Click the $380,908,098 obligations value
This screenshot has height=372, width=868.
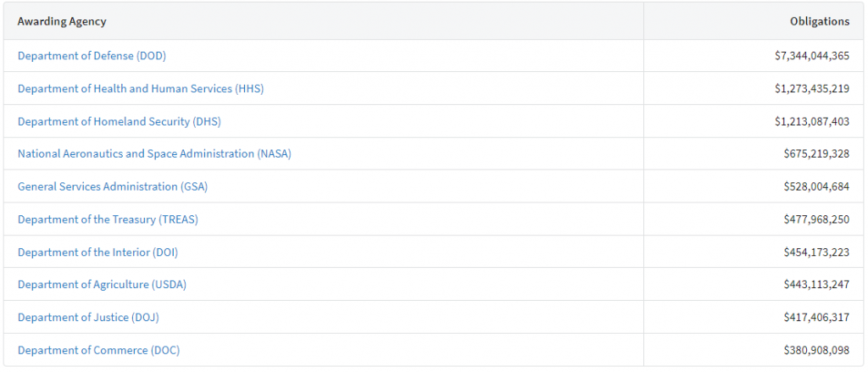point(816,350)
